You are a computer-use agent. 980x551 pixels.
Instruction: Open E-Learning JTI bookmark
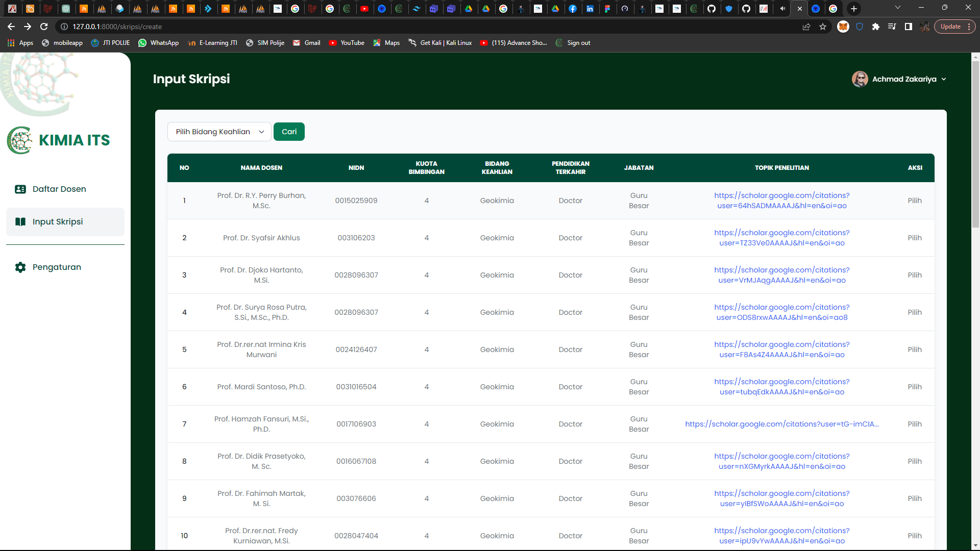[x=212, y=43]
